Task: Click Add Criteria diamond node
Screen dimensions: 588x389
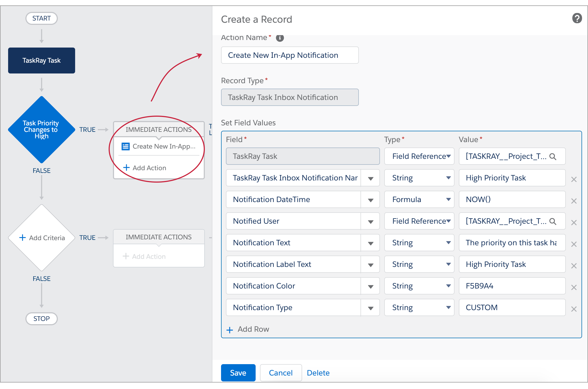Action: coord(42,238)
